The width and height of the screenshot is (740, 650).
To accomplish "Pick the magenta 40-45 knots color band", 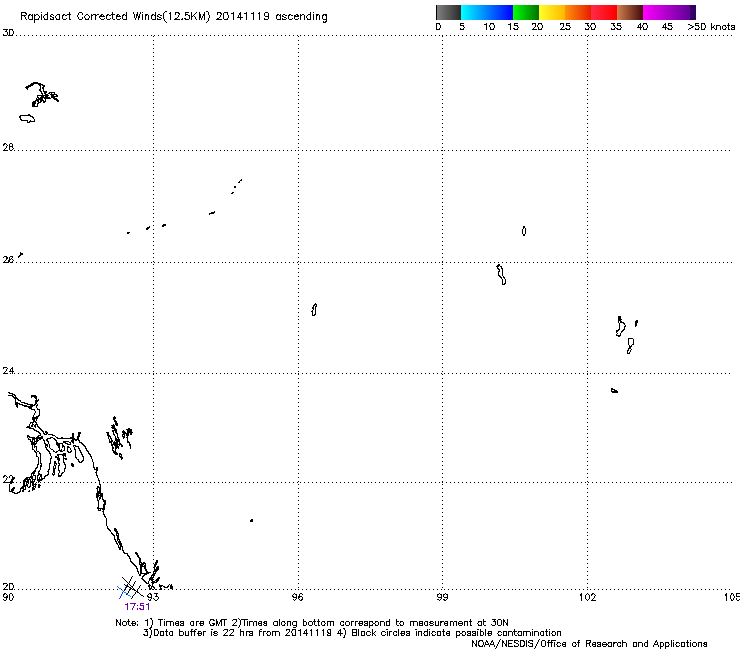I will [656, 12].
